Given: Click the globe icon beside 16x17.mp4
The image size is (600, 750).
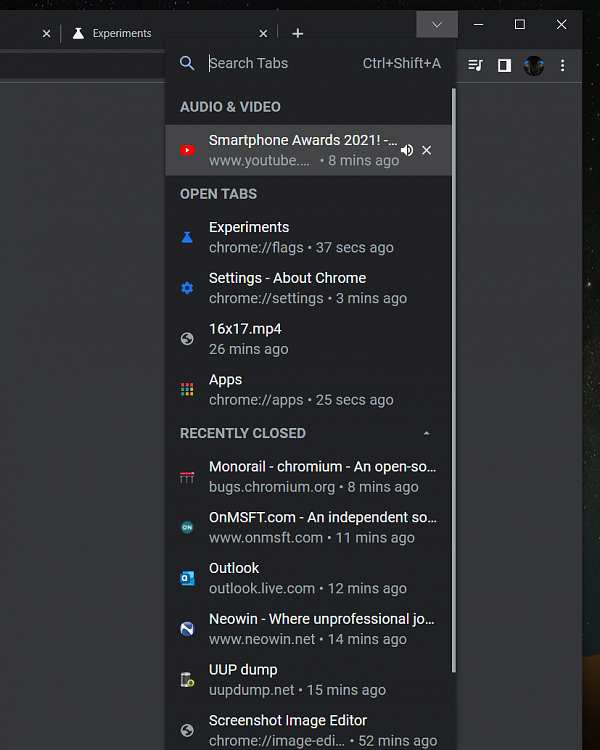Looking at the screenshot, I should [187, 339].
